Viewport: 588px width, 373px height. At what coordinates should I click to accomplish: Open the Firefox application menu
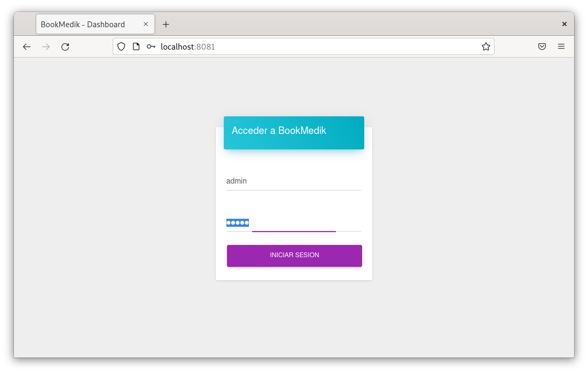(x=561, y=46)
